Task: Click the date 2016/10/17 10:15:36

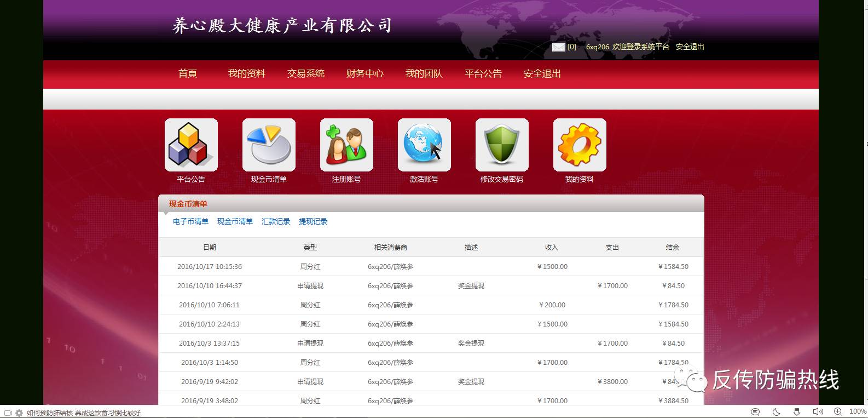Action: tap(210, 267)
